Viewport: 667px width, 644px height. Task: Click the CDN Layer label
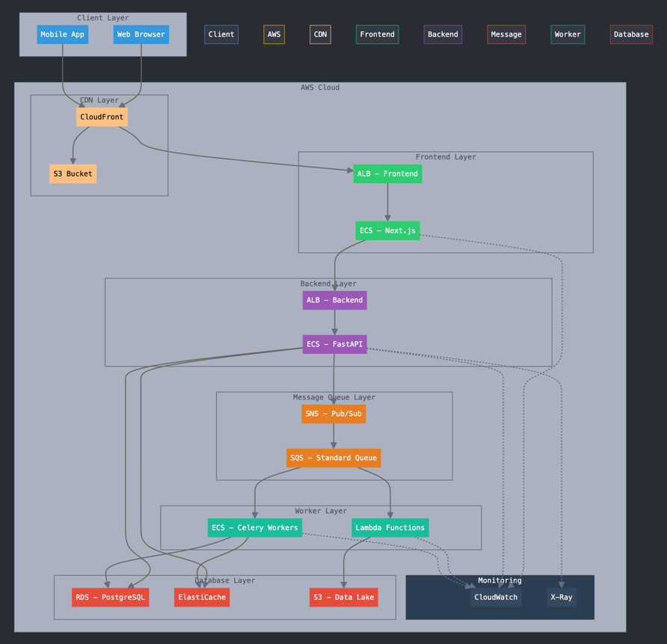pyautogui.click(x=99, y=100)
